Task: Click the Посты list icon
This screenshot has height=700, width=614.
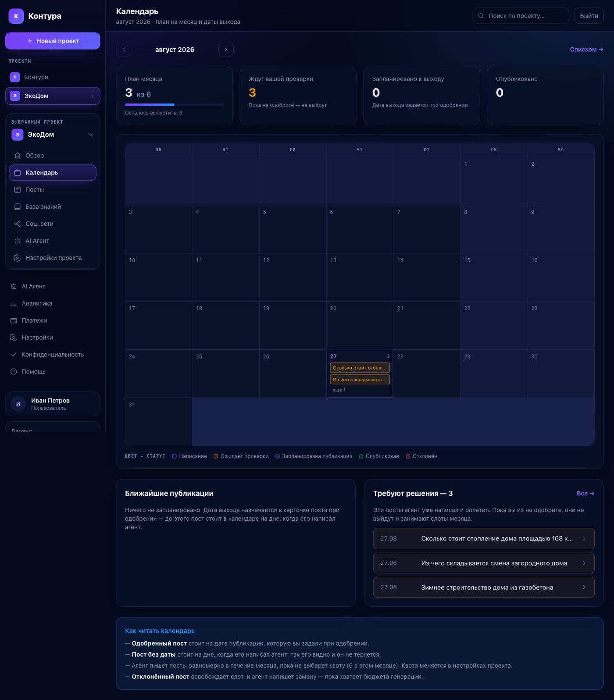Action: 18,190
